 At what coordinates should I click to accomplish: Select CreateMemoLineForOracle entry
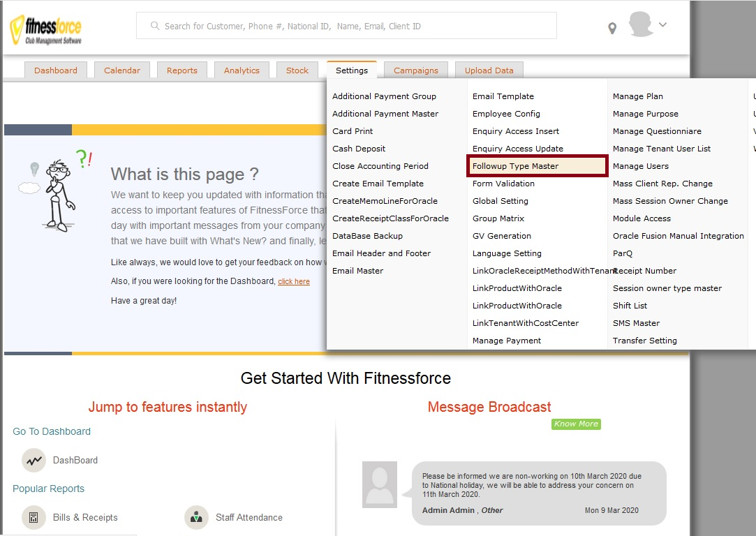[x=385, y=201]
